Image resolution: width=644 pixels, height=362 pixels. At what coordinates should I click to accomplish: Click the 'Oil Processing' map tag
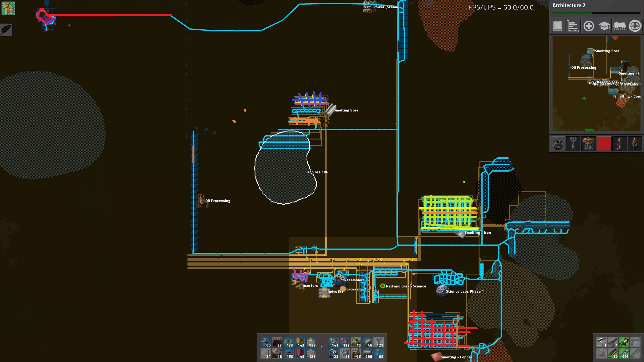point(218,201)
